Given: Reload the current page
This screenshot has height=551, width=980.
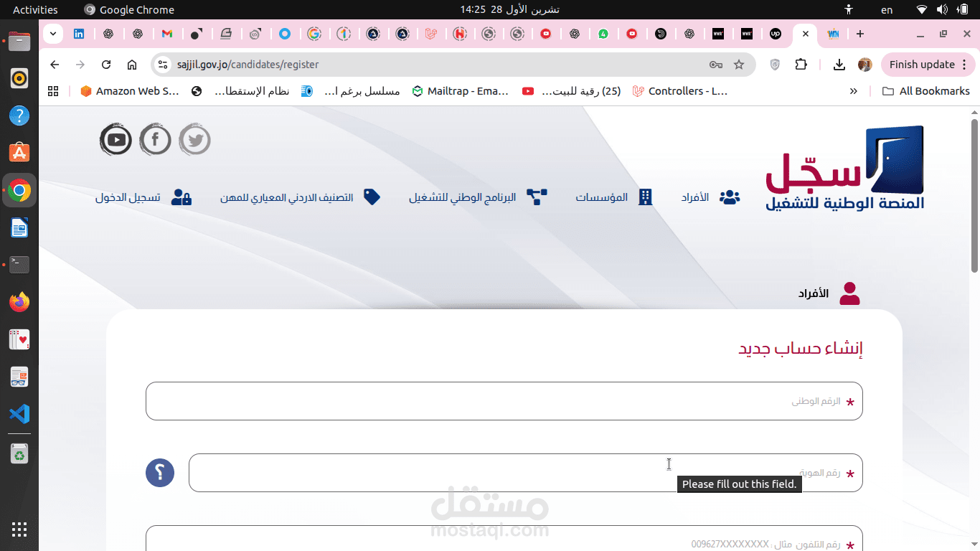Looking at the screenshot, I should click(106, 65).
